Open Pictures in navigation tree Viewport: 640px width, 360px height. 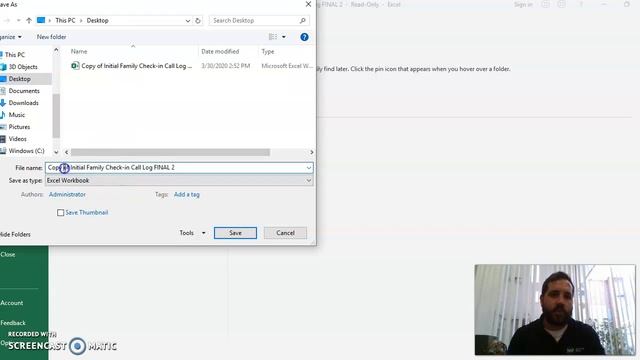coord(19,127)
